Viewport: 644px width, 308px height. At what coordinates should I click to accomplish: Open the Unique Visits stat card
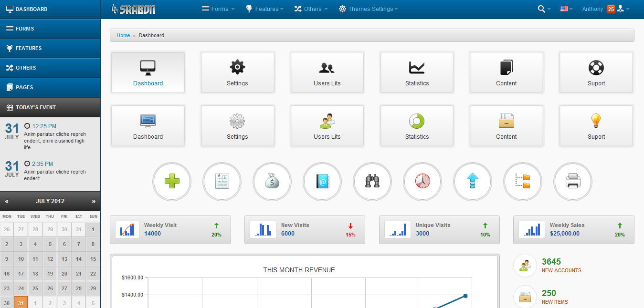pos(439,230)
